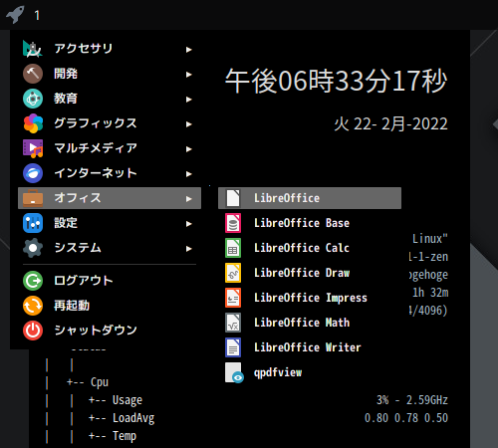Expand the 教育 submenu arrow
Screen dimensions: 498x448
pos(188,100)
